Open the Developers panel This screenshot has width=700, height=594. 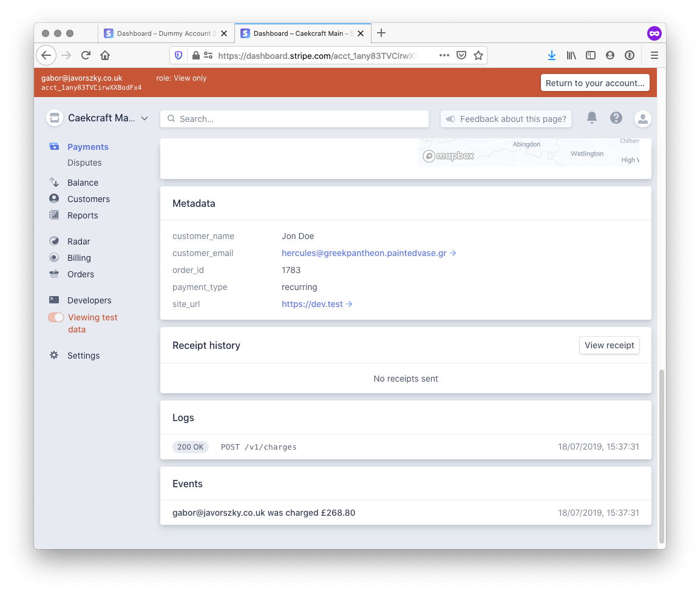(89, 300)
